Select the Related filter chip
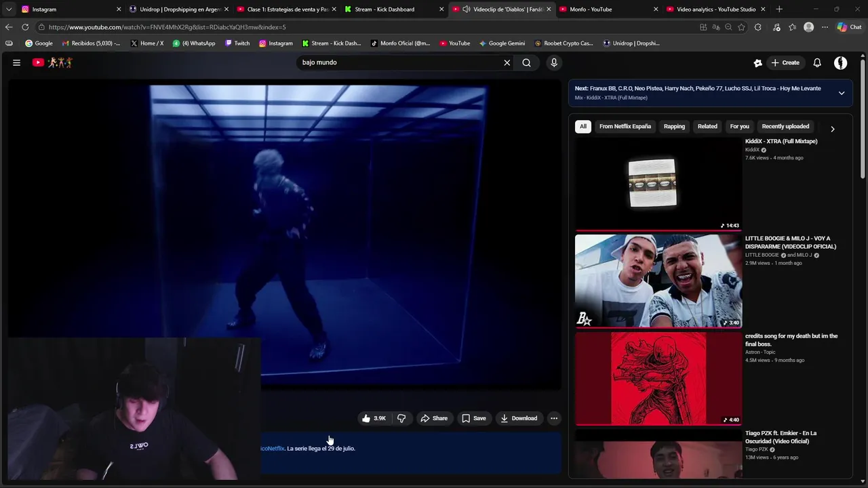The height and width of the screenshot is (488, 868). 707,126
